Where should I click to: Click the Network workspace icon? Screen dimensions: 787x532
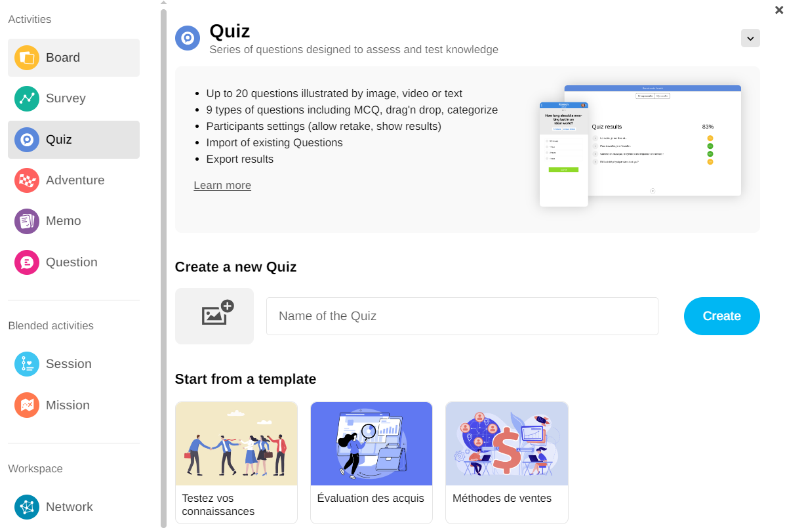click(27, 507)
